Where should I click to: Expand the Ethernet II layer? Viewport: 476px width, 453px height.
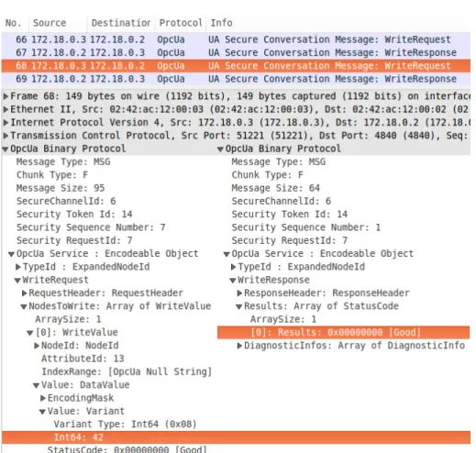click(x=6, y=109)
